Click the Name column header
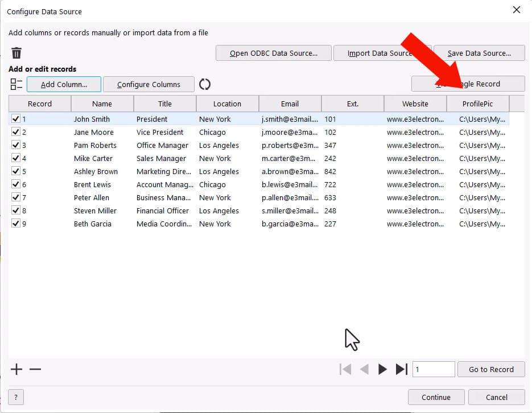Screen dimensions: 532x413 coord(102,104)
